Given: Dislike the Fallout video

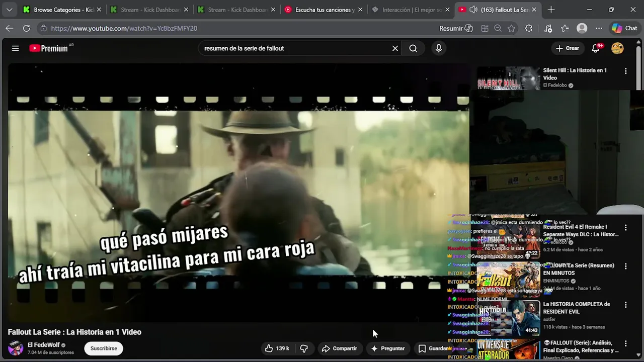Looking at the screenshot, I should tap(304, 348).
